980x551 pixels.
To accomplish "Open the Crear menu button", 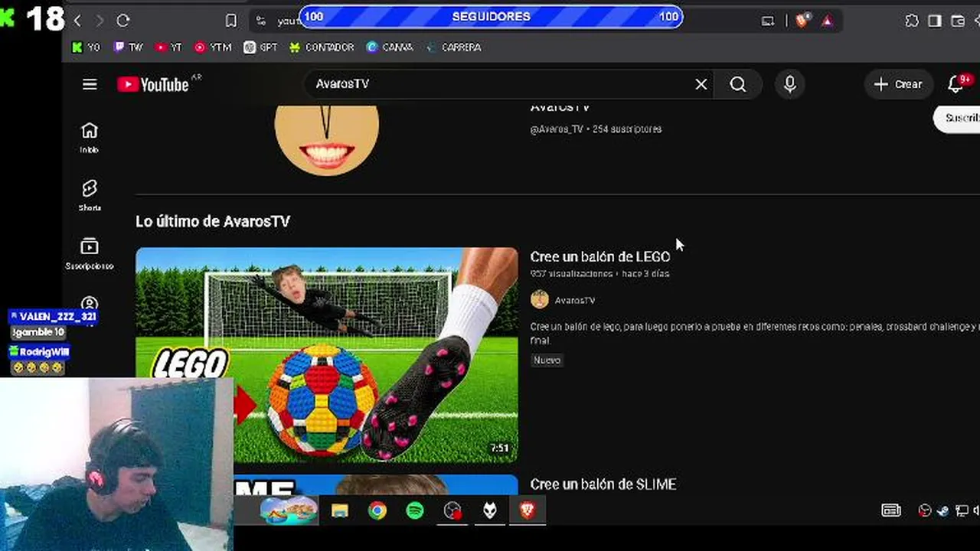I will [x=898, y=84].
